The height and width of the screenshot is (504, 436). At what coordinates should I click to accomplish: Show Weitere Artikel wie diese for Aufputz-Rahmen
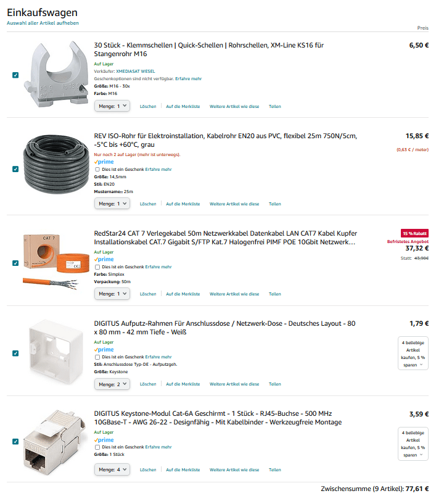[x=234, y=384]
